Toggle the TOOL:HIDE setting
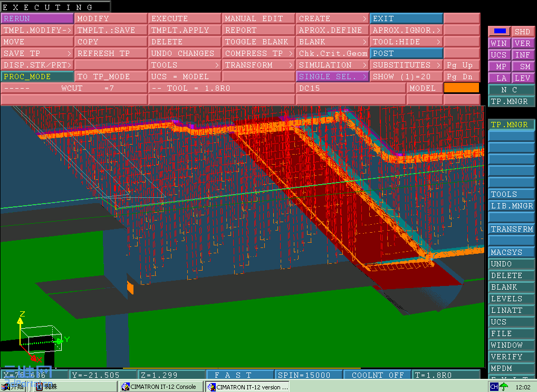 pos(406,42)
